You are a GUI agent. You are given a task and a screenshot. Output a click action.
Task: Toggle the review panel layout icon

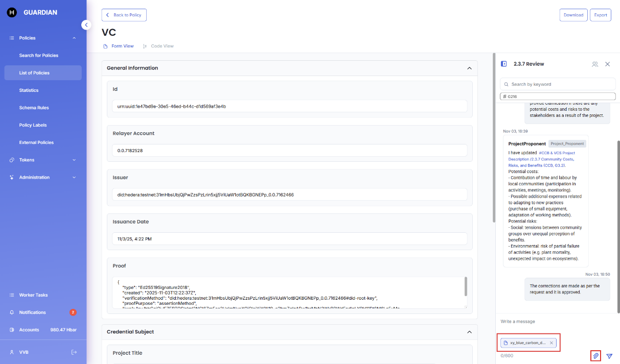click(x=504, y=64)
